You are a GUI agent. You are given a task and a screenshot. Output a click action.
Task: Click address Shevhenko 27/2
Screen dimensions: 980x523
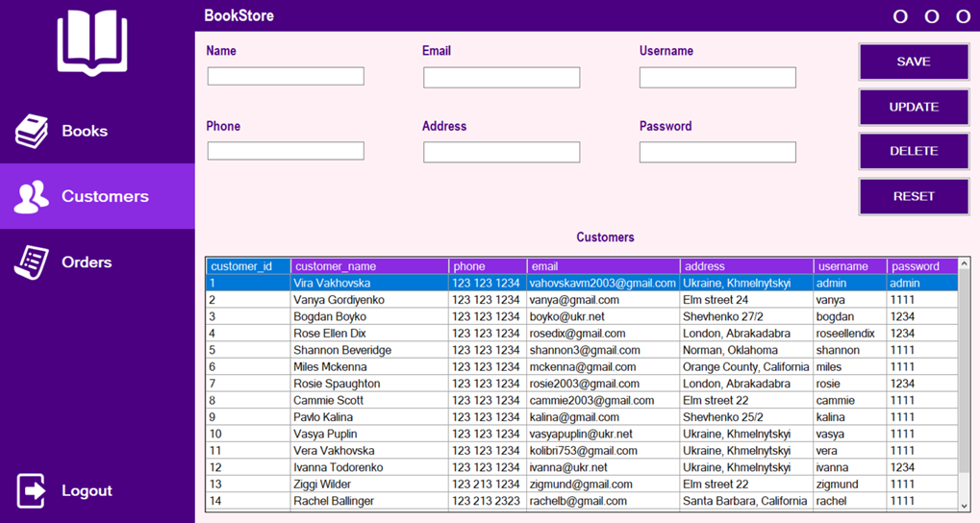point(722,317)
